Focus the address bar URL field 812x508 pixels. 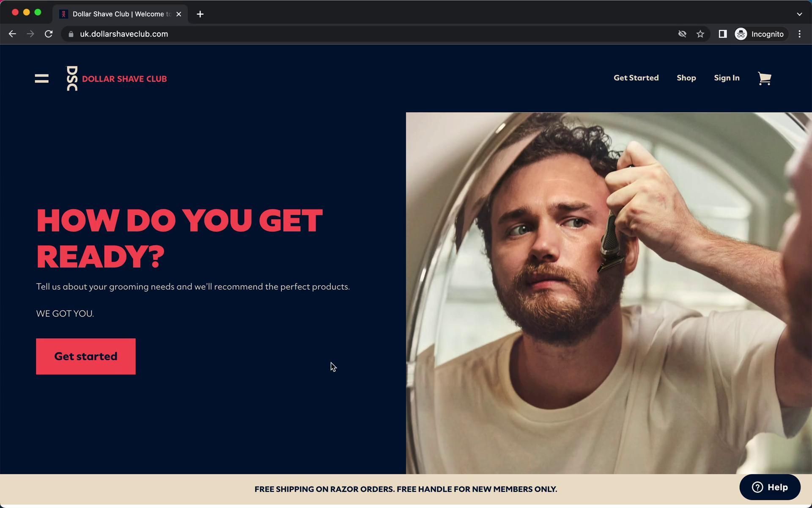pos(372,34)
